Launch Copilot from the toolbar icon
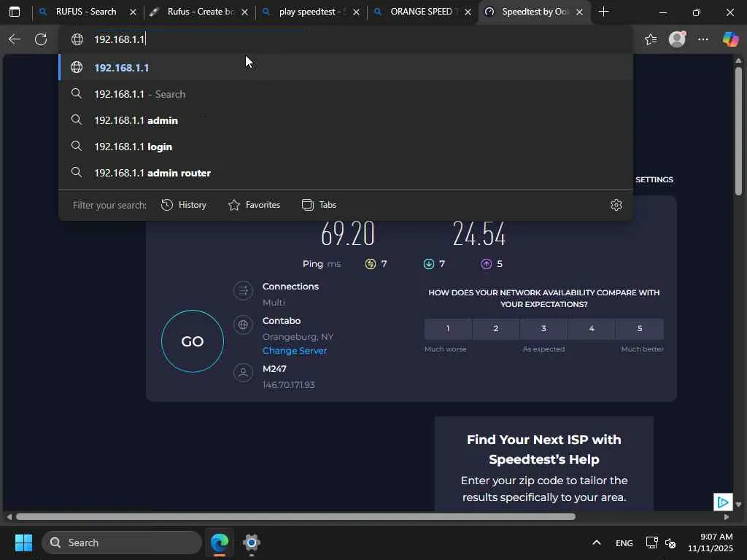The height and width of the screenshot is (560, 747). (730, 39)
